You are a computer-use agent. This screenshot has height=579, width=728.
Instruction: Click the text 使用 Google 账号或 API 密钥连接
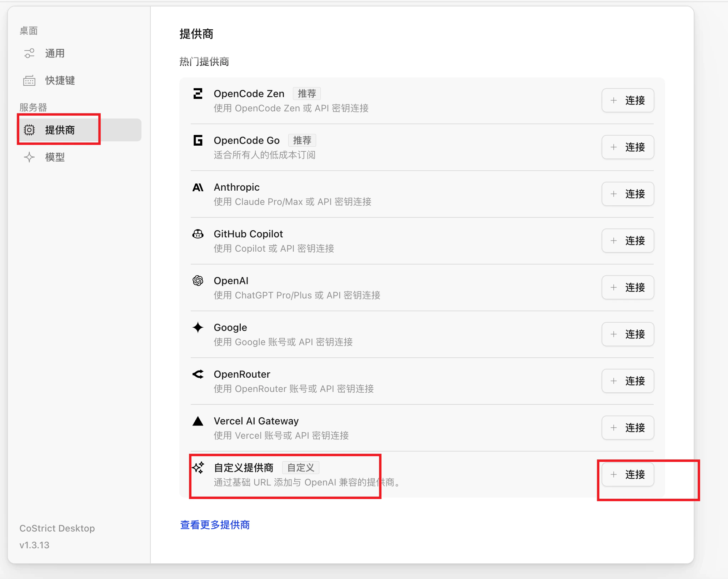[283, 342]
